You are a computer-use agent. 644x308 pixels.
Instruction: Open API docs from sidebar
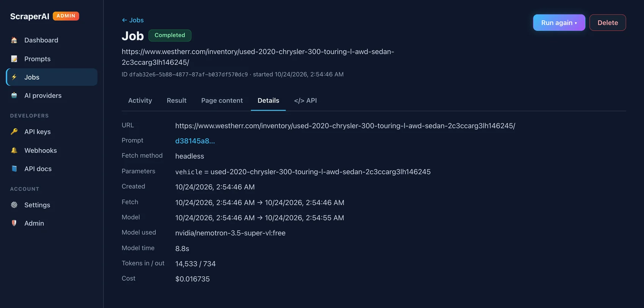coord(52,169)
